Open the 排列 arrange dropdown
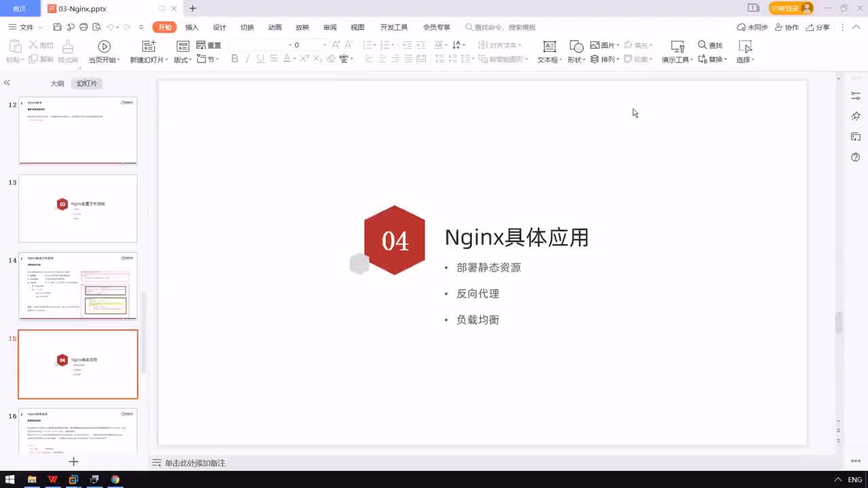 (604, 59)
